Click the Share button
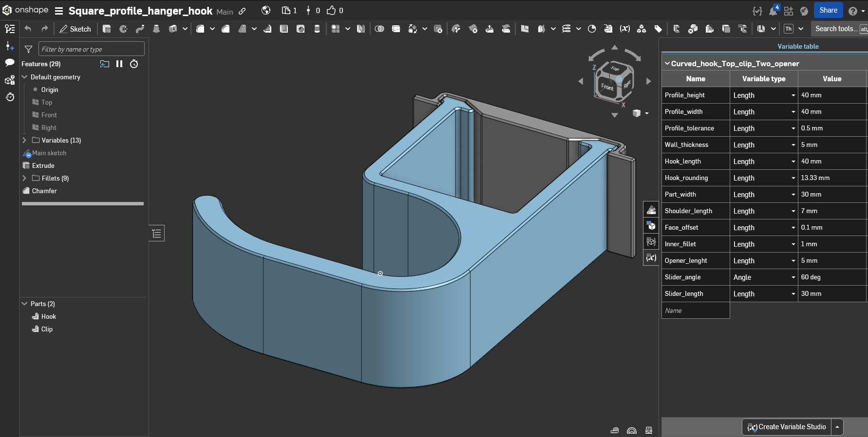Viewport: 868px width, 437px height. pyautogui.click(x=829, y=10)
